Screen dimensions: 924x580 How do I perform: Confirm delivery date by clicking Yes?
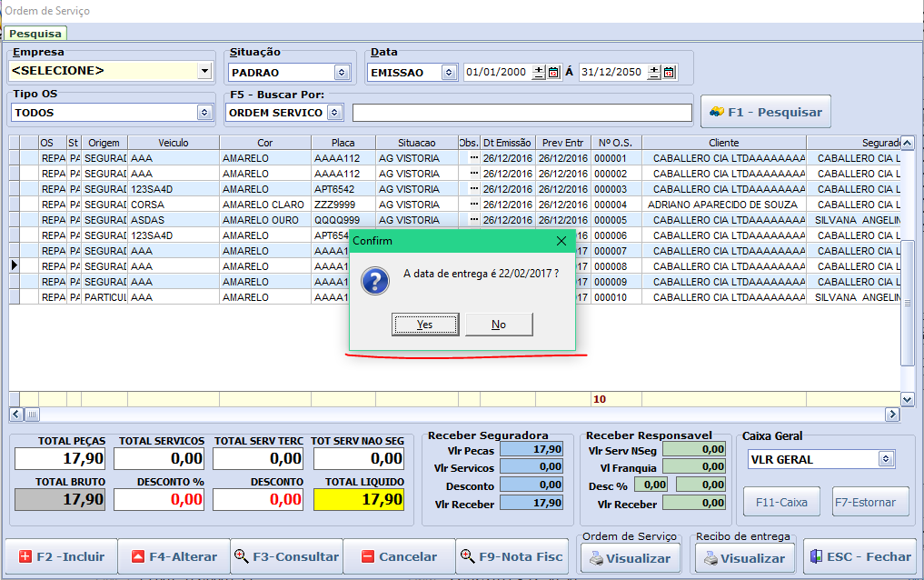pos(424,325)
